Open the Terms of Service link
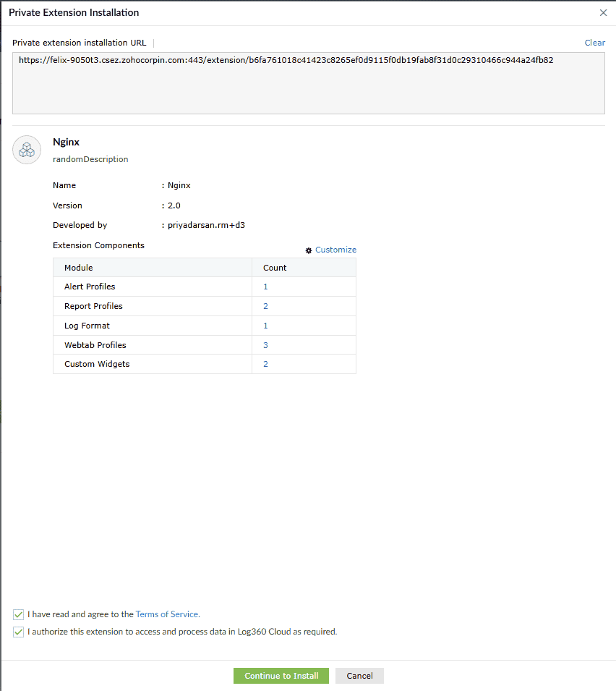This screenshot has width=616, height=691. point(167,614)
